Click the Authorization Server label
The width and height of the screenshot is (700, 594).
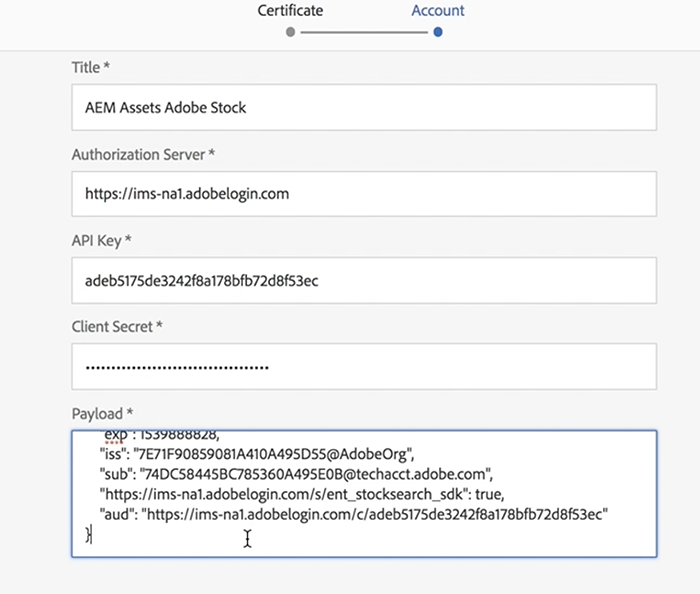click(143, 154)
